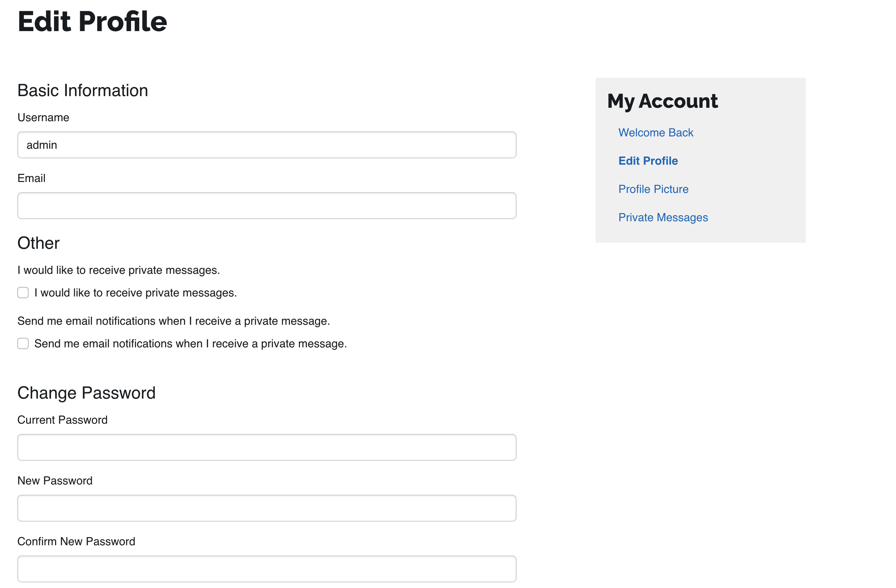Navigate to Profile Picture section
This screenshot has width=896, height=588.
[653, 189]
